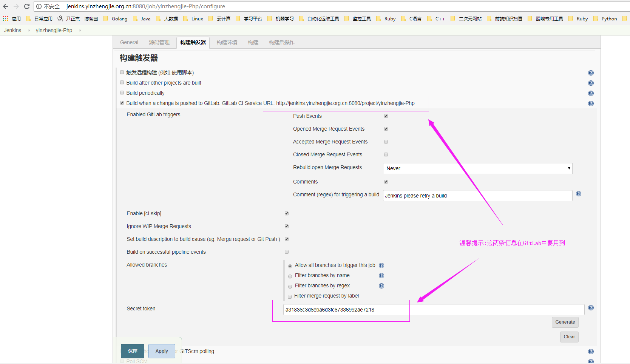Toggle Comments checkbox
The height and width of the screenshot is (364, 630).
pos(386,182)
